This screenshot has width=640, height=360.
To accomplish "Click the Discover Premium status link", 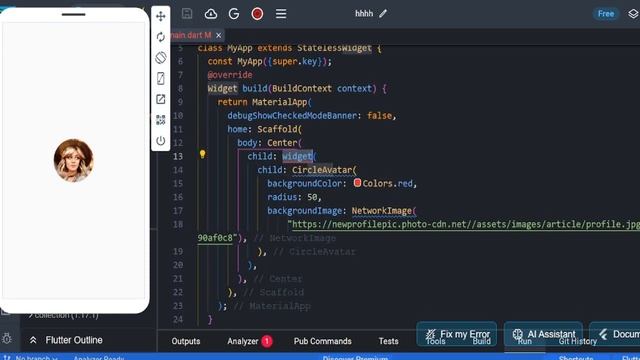I will click(x=355, y=358).
